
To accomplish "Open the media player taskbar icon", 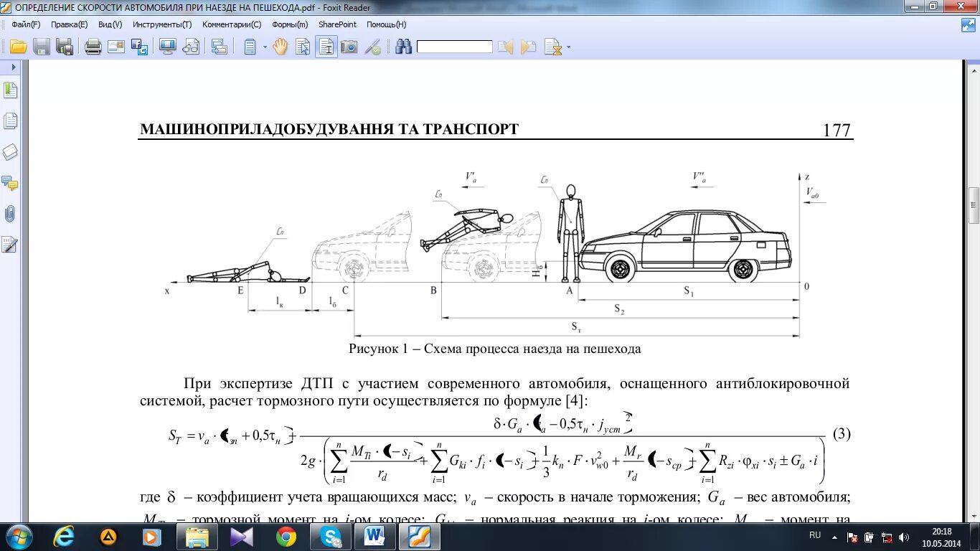I will [x=152, y=537].
